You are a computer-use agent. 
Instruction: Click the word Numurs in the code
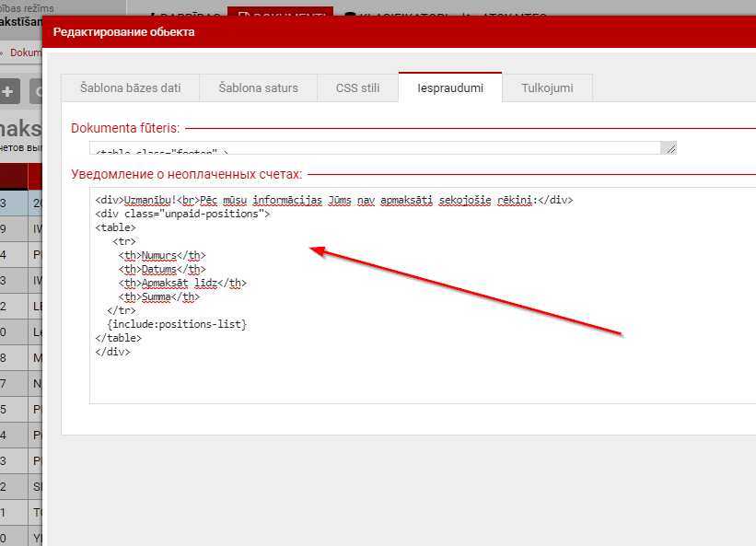[158, 255]
